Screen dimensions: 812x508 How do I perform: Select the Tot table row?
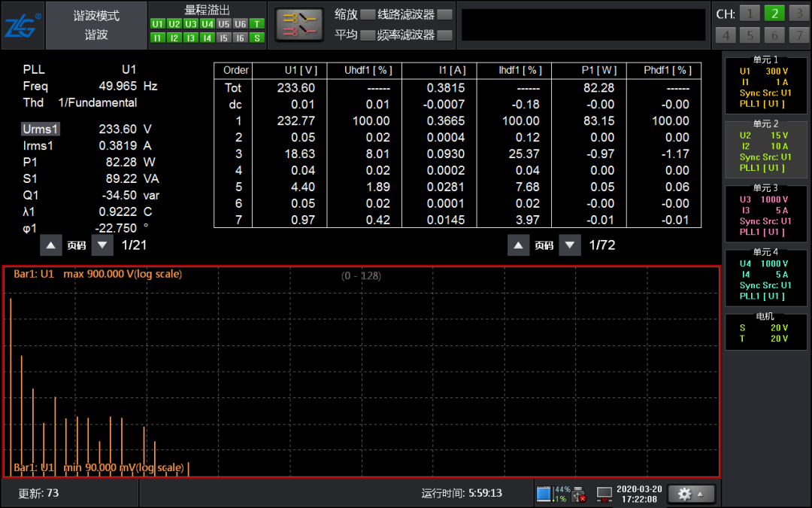(457, 88)
